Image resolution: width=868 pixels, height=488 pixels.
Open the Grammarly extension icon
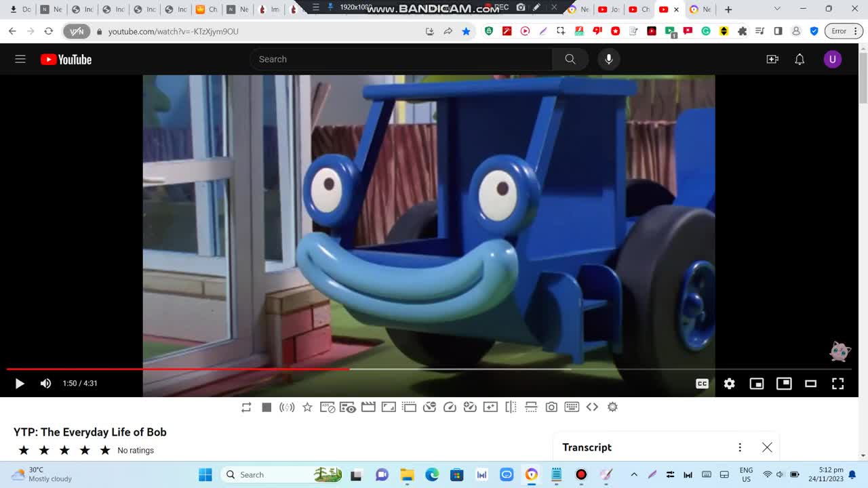tap(706, 31)
